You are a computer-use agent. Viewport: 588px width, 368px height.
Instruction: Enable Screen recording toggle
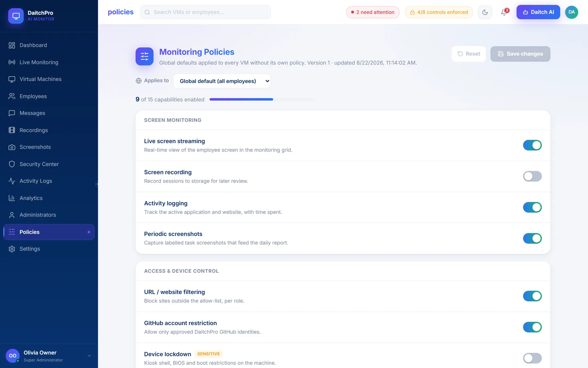532,176
